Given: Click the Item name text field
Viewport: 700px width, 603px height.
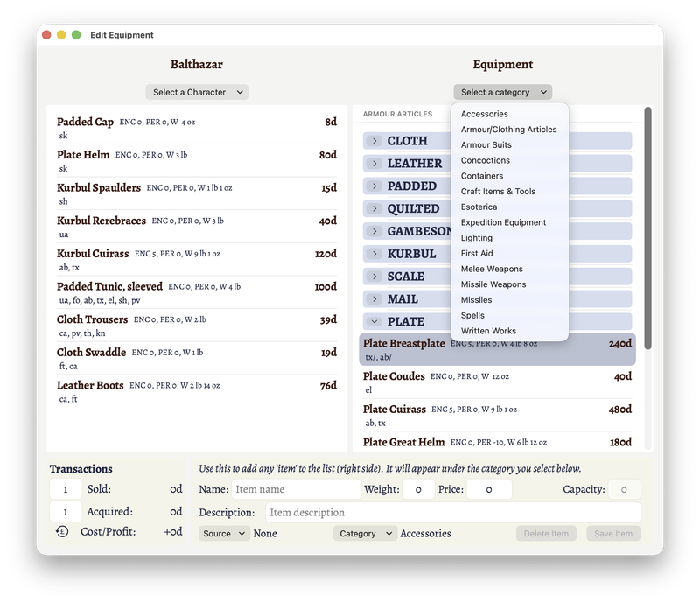Looking at the screenshot, I should tap(296, 490).
